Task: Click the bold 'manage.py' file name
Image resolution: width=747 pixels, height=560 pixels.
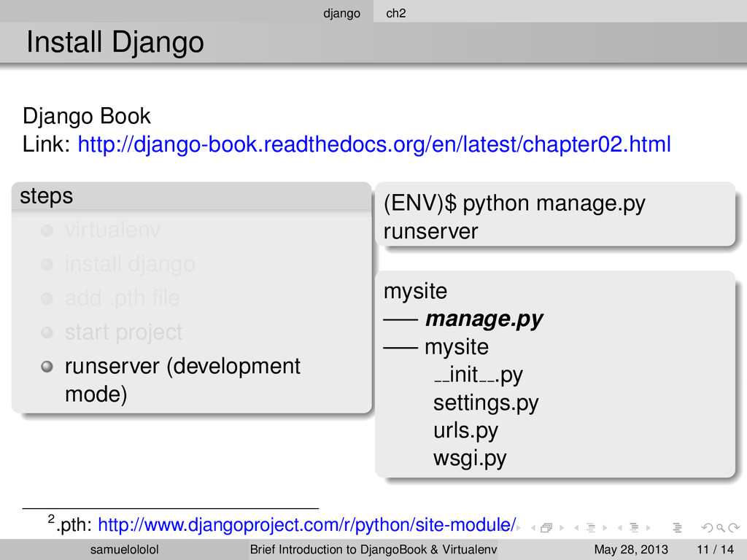Action: [x=484, y=319]
